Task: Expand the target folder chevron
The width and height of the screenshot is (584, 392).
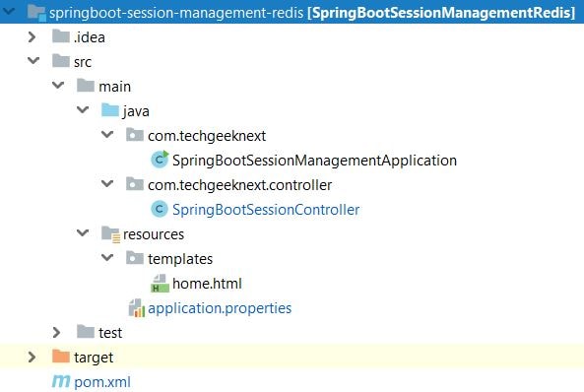Action: pos(32,357)
